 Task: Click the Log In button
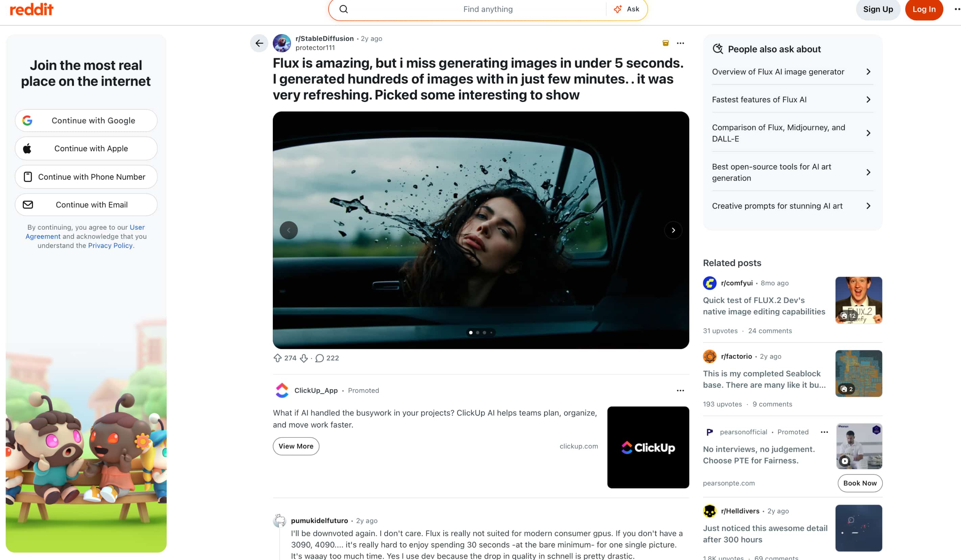click(x=923, y=9)
